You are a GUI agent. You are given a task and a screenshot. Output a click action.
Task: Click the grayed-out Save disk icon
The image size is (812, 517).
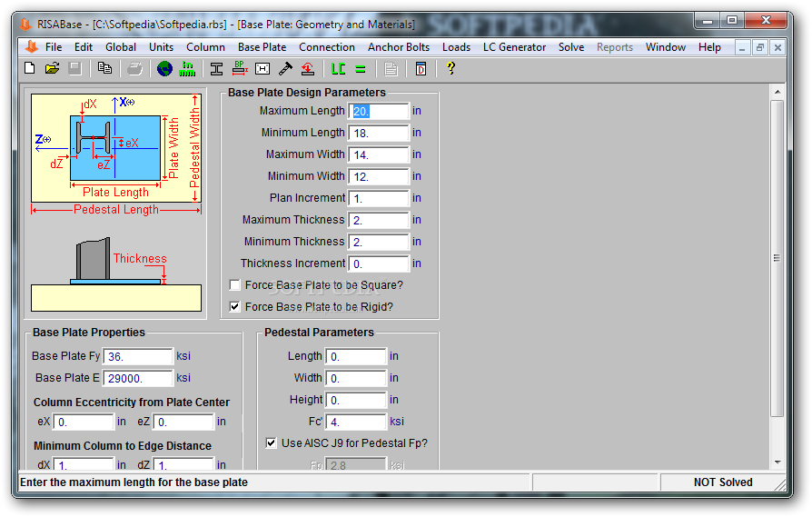point(75,68)
